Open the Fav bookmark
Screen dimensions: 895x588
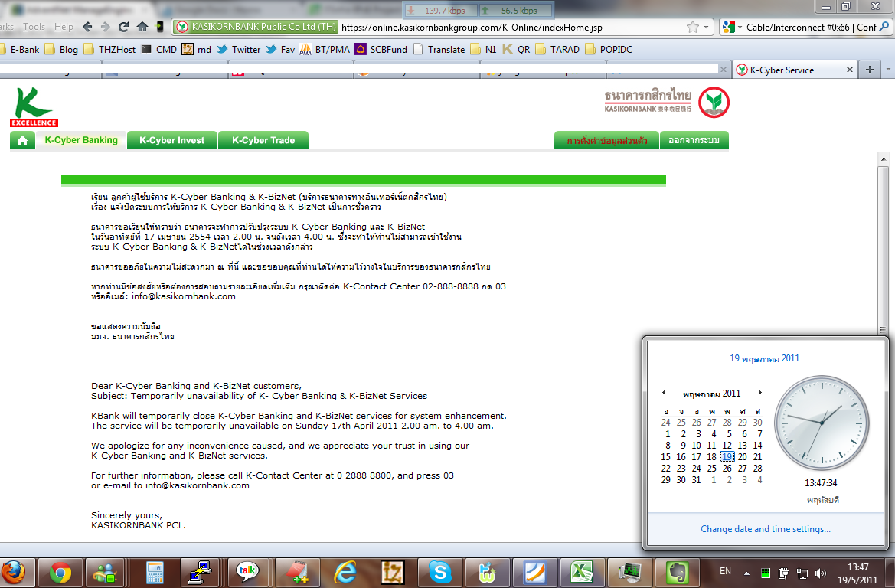280,50
